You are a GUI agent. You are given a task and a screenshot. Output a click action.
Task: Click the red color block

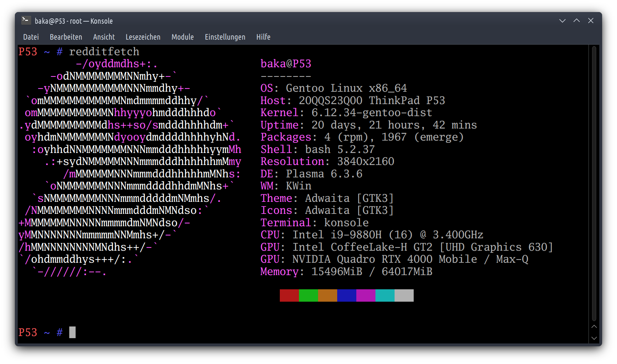click(x=289, y=295)
